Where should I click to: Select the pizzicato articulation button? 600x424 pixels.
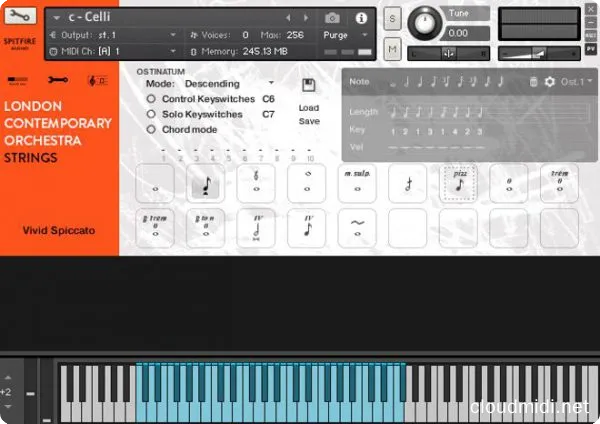point(460,183)
